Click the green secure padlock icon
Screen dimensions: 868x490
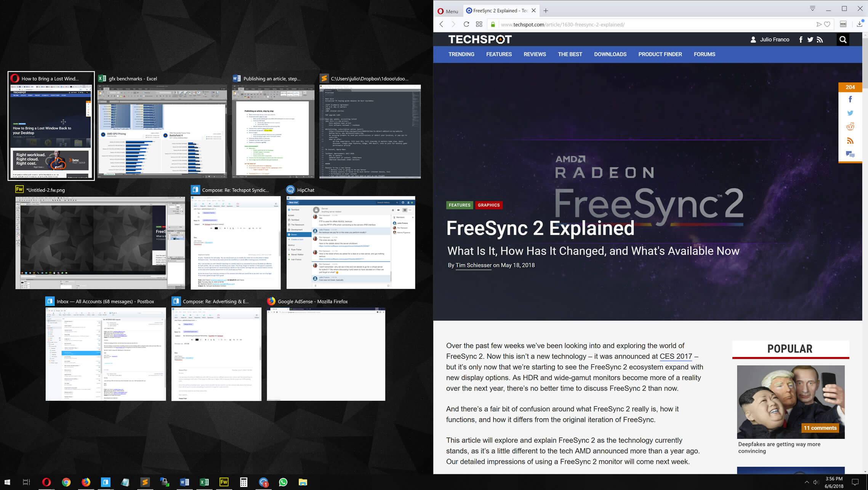point(493,24)
